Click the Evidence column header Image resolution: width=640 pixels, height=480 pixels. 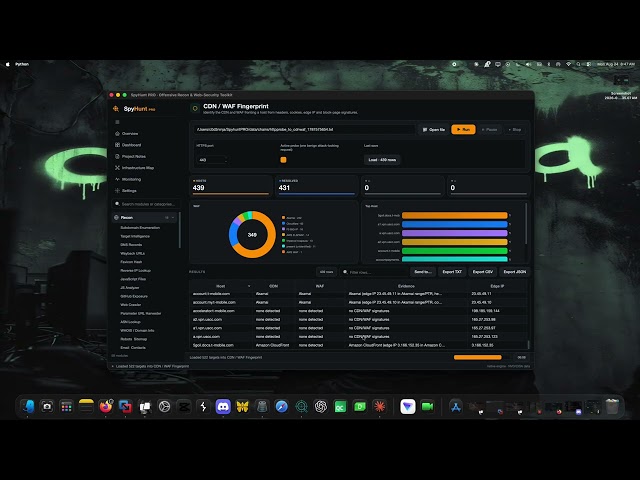tap(406, 286)
